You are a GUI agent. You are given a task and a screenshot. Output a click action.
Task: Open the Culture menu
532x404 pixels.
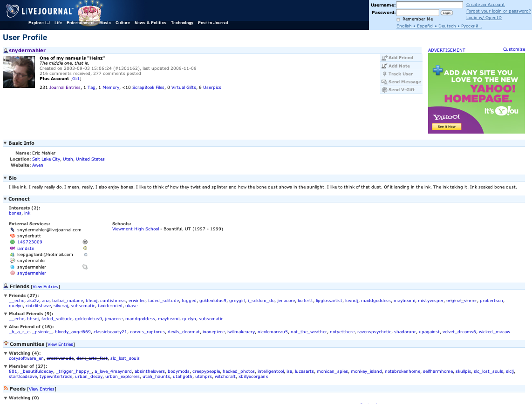click(x=123, y=23)
